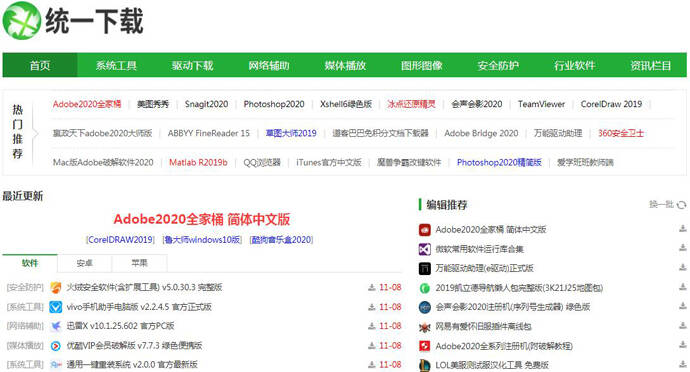Click download icon beside vivo手机助手 date
690x372 pixels.
(372, 307)
